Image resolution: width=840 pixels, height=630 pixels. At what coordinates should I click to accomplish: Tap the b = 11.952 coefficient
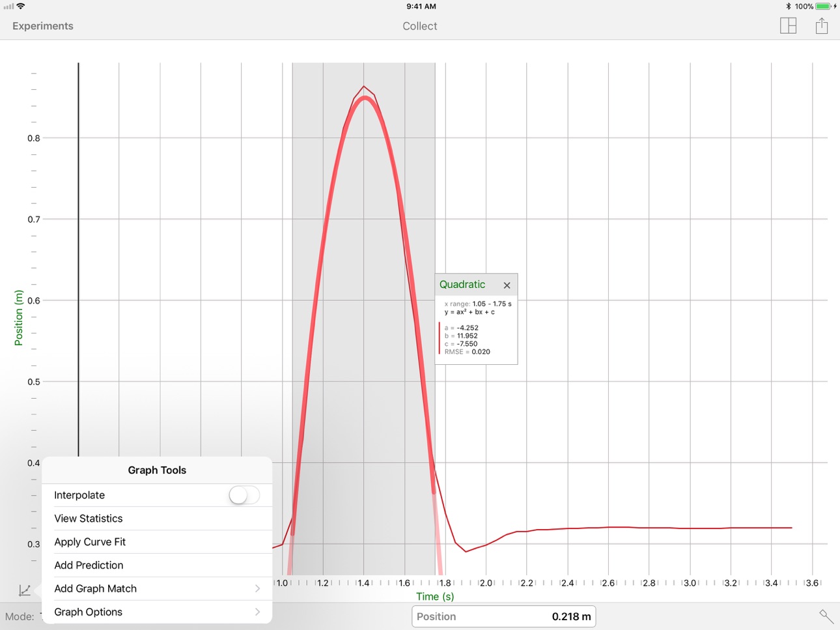tap(461, 336)
